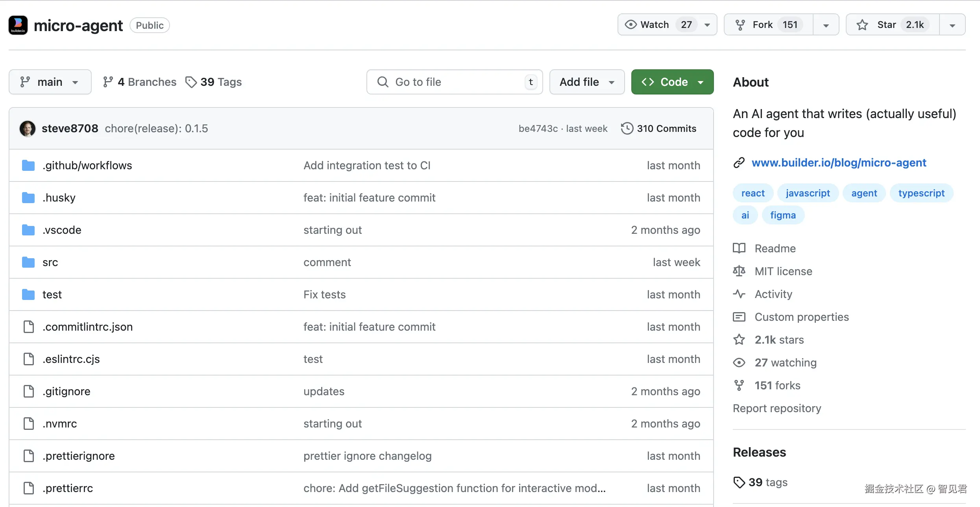Click the .gitignore file icon
This screenshot has width=980, height=507.
[28, 391]
